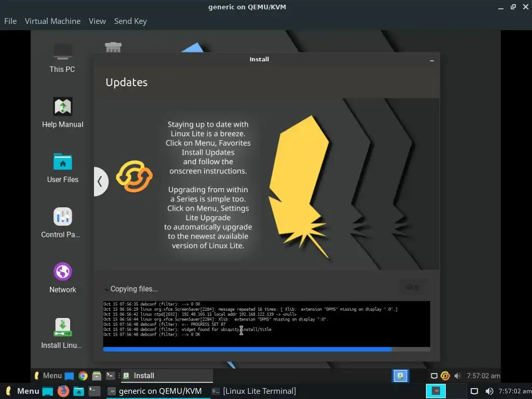This screenshot has height=399, width=532.
Task: Click the VM panel clock showing 7:57:02 am
Action: click(x=483, y=376)
